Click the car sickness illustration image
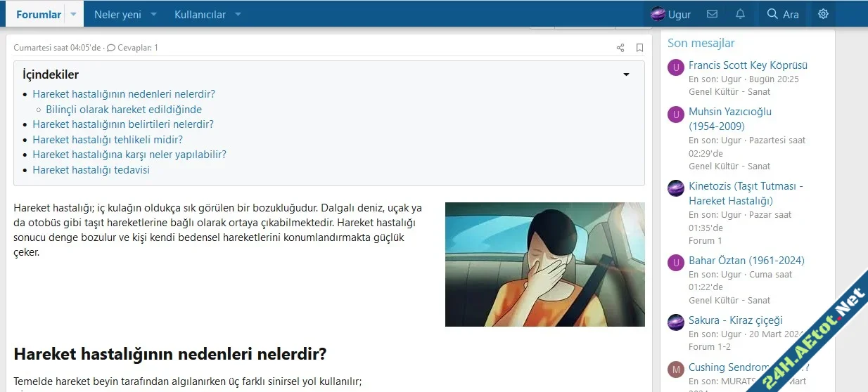868x392 pixels. click(544, 264)
